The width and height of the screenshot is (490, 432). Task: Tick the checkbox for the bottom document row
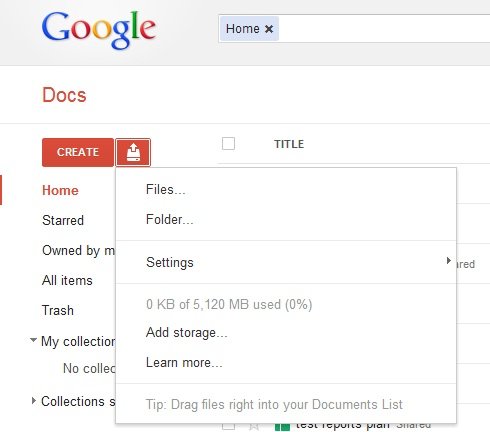228,427
